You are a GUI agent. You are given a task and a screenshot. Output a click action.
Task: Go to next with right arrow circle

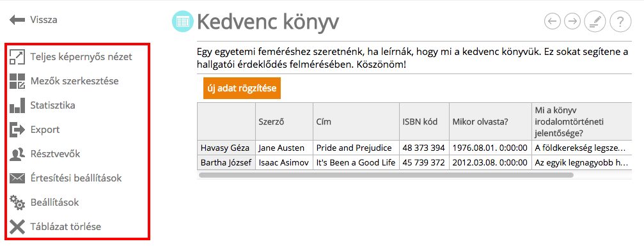click(572, 22)
